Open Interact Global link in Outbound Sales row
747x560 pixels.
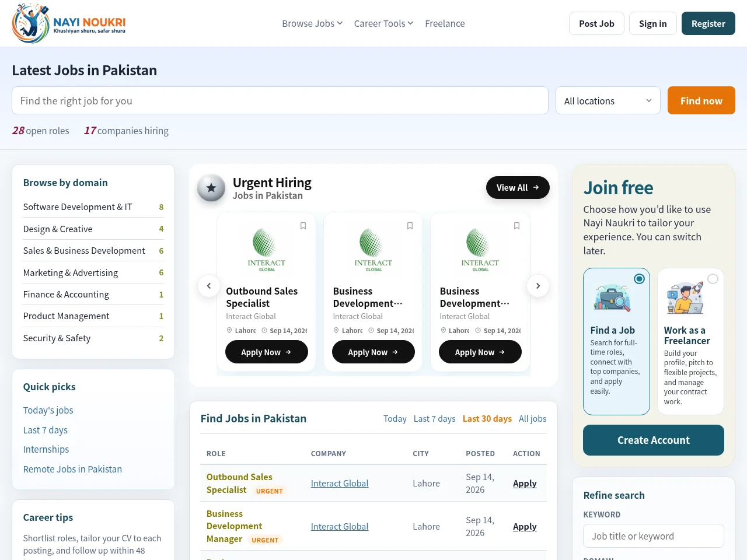coord(340,483)
